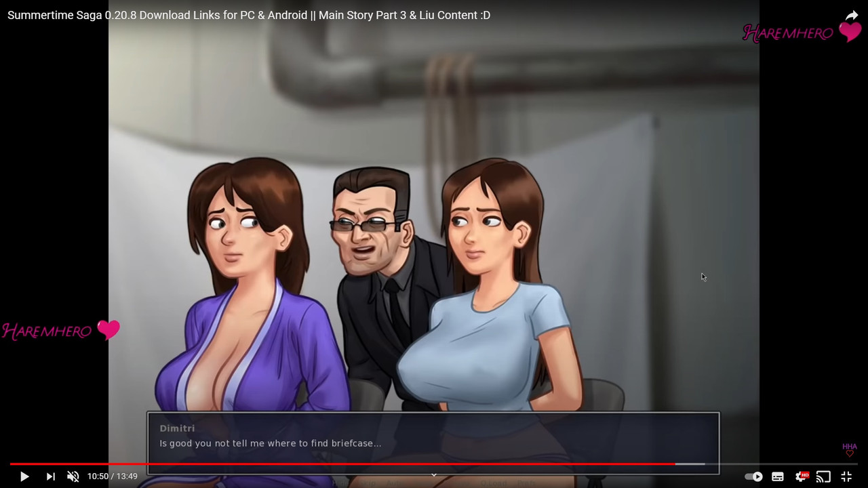This screenshot has width=868, height=488.
Task: Open the video settings gear
Action: pos(802,476)
